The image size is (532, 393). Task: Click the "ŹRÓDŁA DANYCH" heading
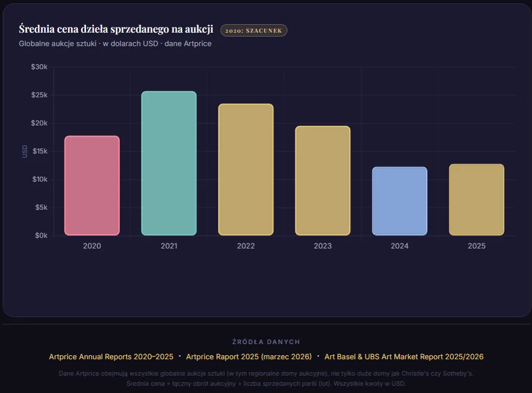266,342
